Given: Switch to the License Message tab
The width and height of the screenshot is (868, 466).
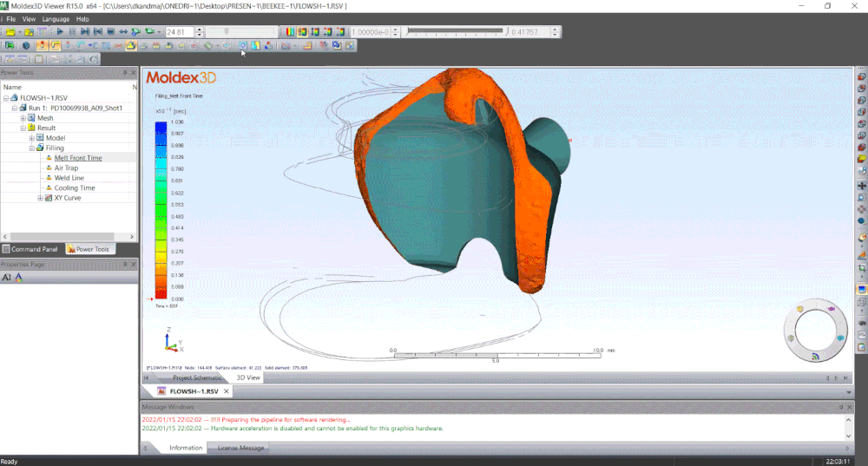Looking at the screenshot, I should click(240, 448).
